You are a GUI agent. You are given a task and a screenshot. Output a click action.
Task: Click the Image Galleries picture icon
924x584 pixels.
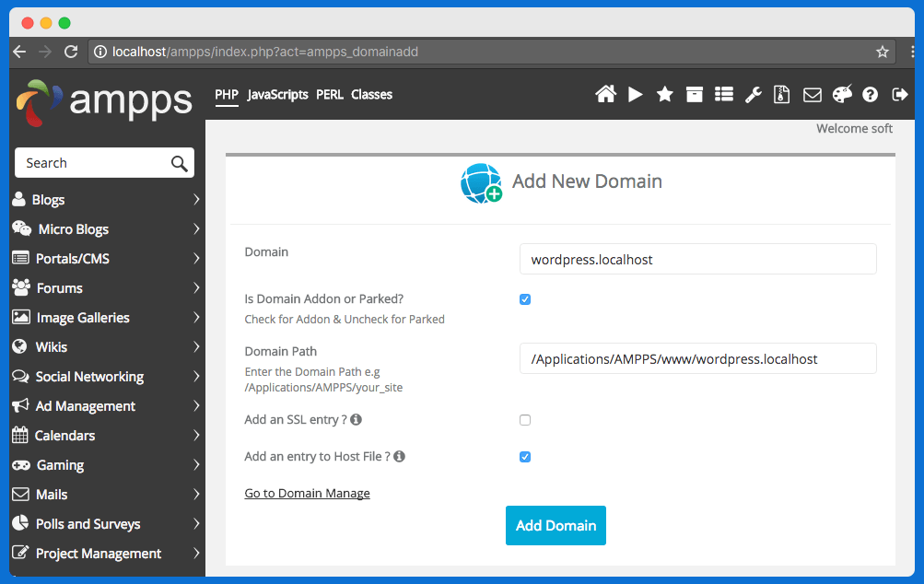(20, 317)
